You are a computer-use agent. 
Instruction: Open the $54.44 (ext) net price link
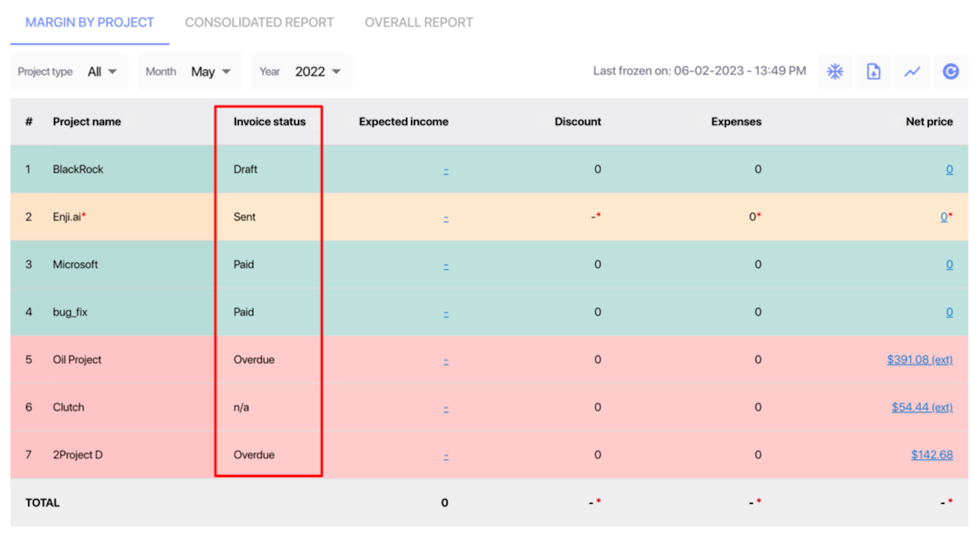[x=922, y=407]
